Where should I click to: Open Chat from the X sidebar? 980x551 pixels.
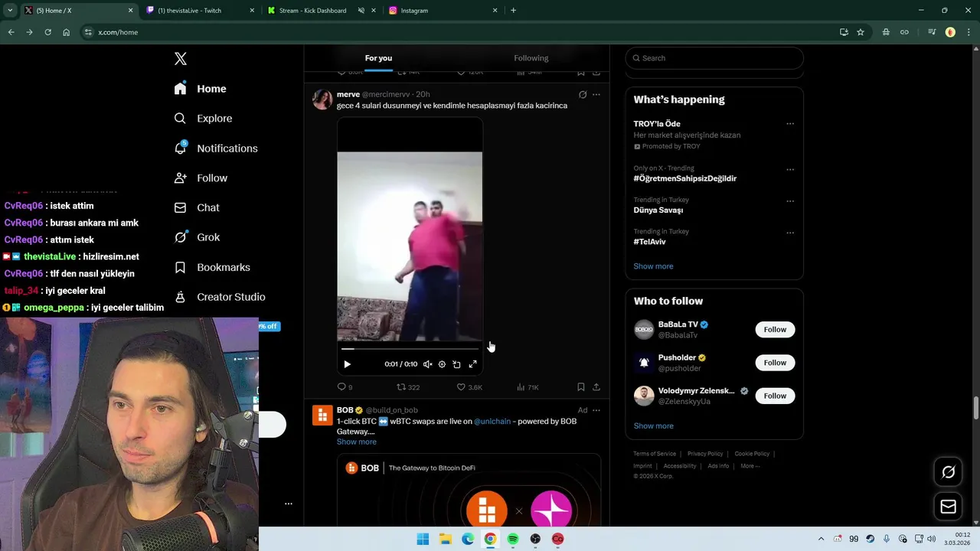point(197,207)
